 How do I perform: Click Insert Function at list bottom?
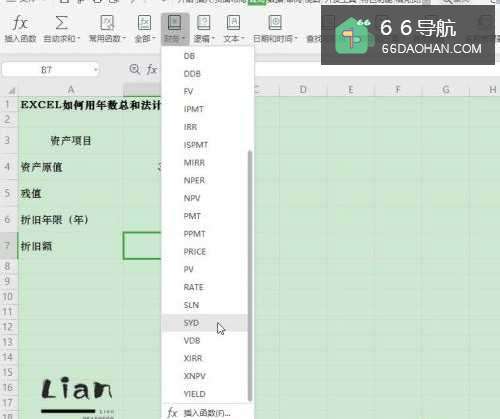point(207,413)
